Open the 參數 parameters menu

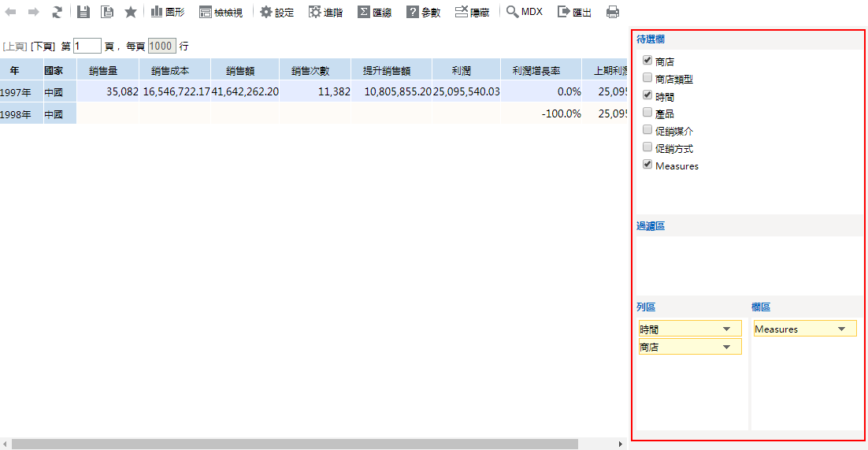coord(424,13)
